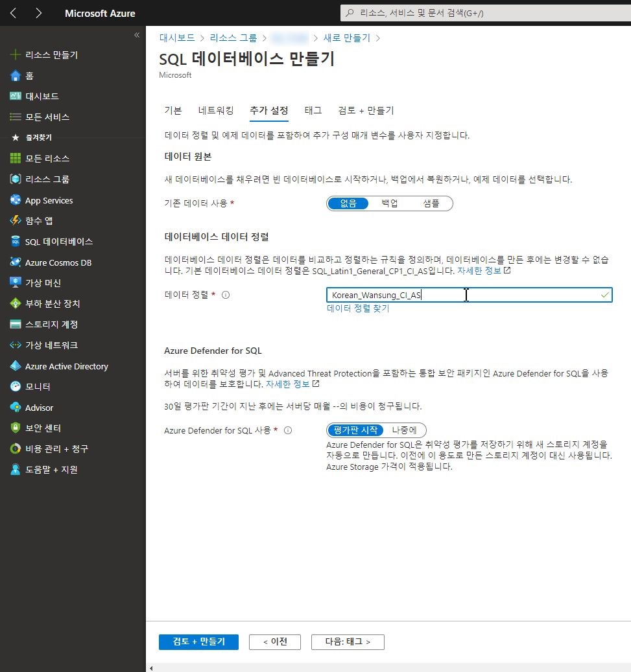Open the Azure Active Directory icon
The width and height of the screenshot is (631, 672).
[x=16, y=366]
